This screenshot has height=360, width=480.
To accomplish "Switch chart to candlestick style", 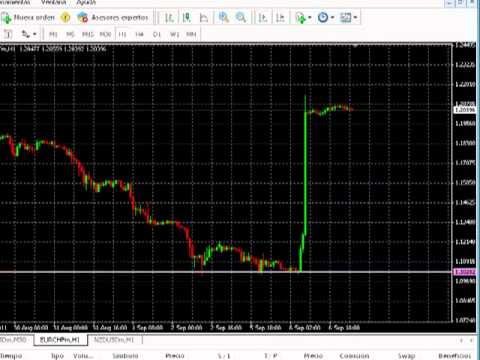I will point(187,17).
